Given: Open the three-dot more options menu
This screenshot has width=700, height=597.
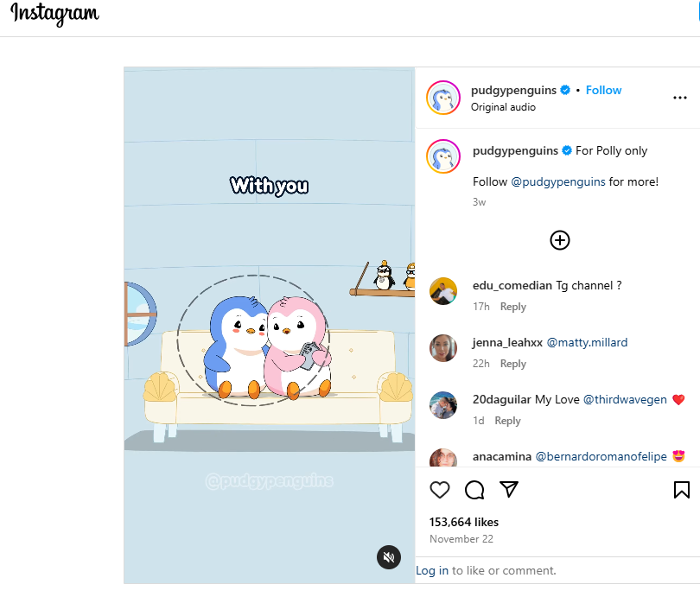Looking at the screenshot, I should (x=680, y=98).
